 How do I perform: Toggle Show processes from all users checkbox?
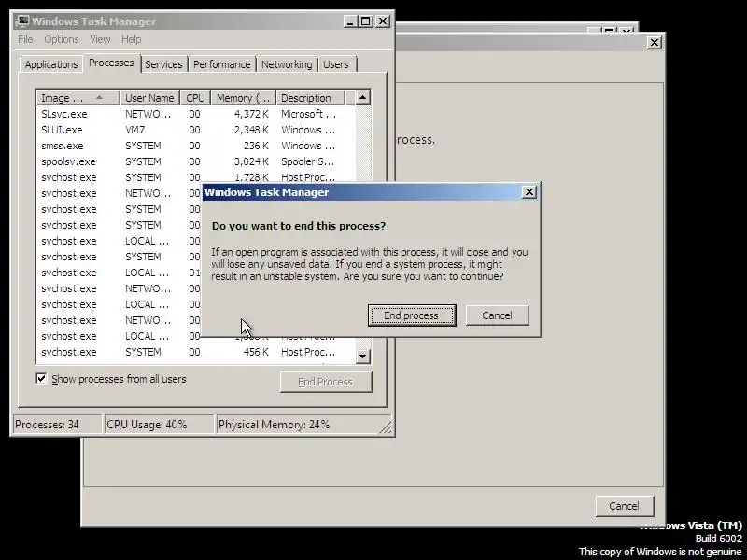point(41,379)
